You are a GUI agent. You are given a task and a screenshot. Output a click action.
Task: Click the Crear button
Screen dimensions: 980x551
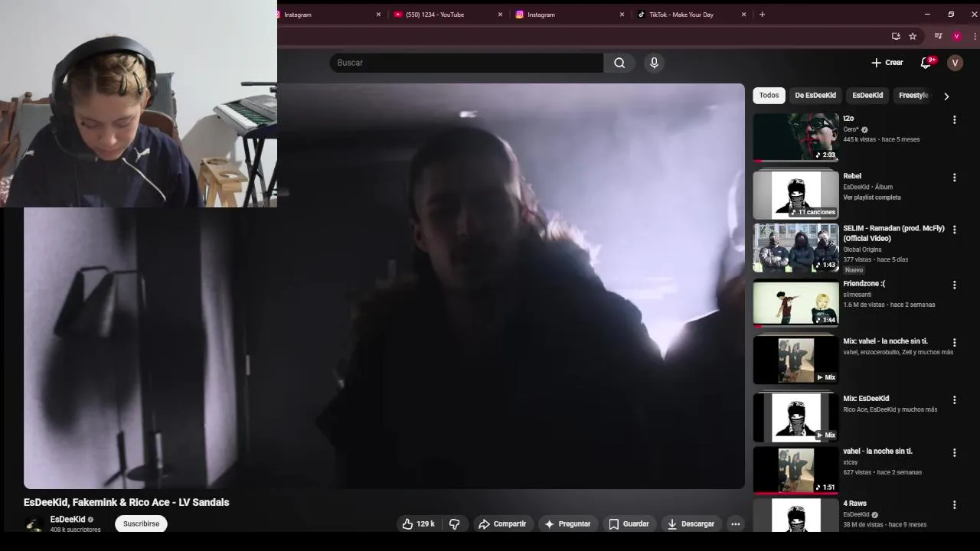(887, 63)
